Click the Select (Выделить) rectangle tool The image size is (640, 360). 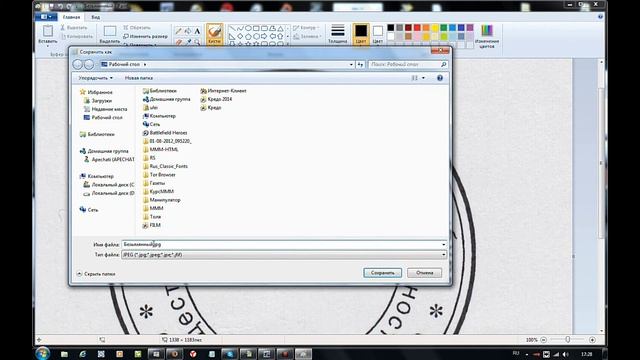[109, 31]
